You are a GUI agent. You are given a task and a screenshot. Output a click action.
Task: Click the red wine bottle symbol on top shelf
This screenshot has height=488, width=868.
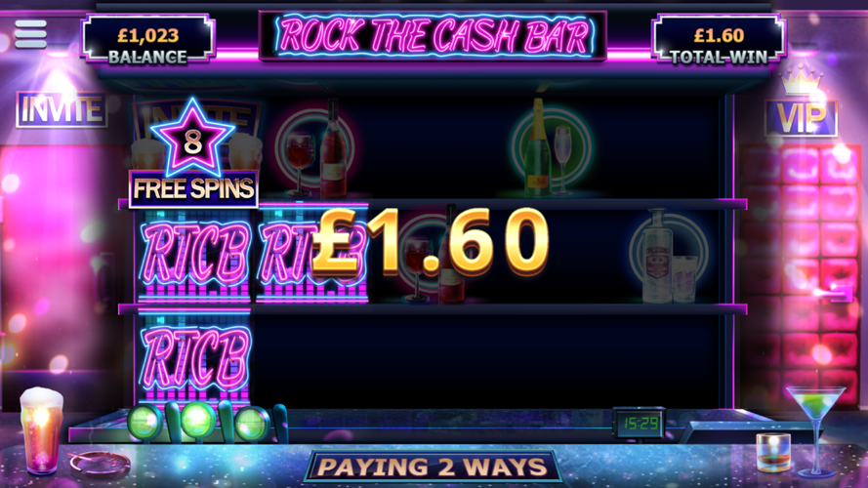[x=316, y=148]
